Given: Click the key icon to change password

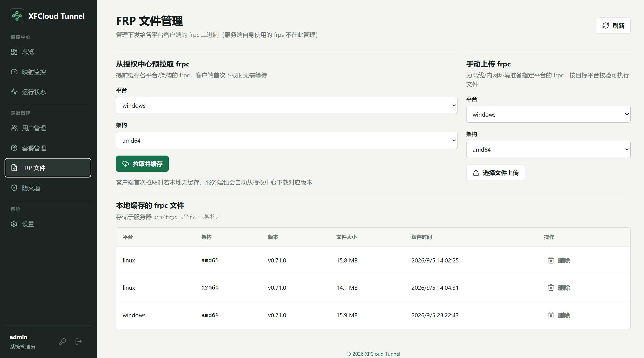Looking at the screenshot, I should pos(63,342).
